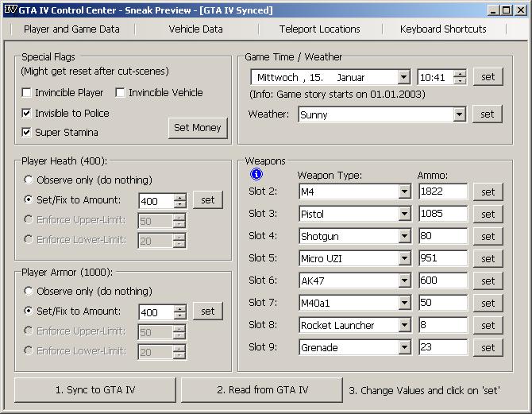Open Slot 4 weapon dropdown (Shotgun)
The height and width of the screenshot is (414, 532).
404,236
